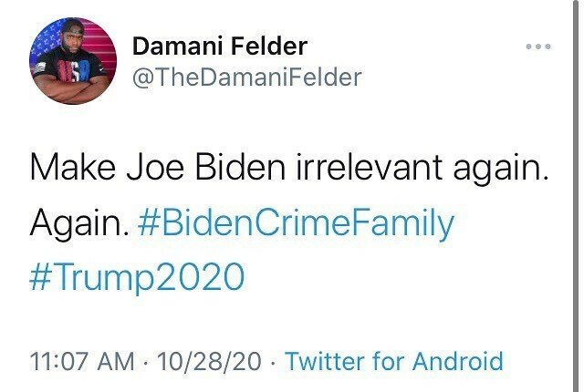Click the 11:07 AM timestamp
The height and width of the screenshot is (392, 584).
(x=82, y=361)
